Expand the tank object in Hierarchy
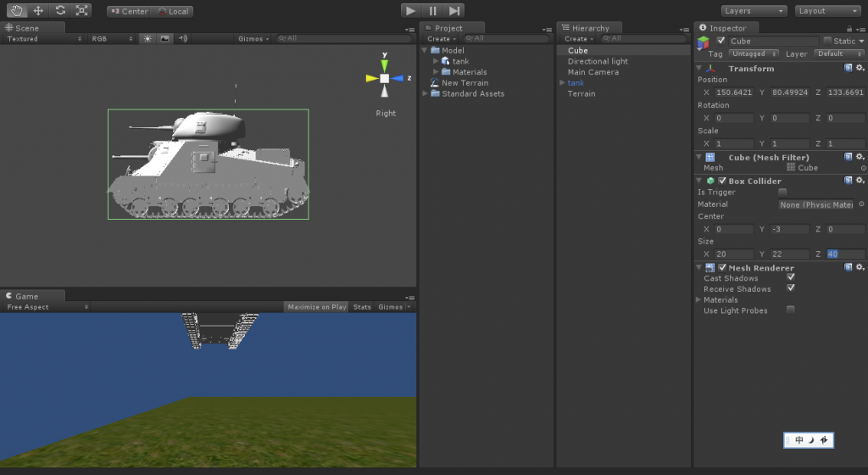 [562, 82]
